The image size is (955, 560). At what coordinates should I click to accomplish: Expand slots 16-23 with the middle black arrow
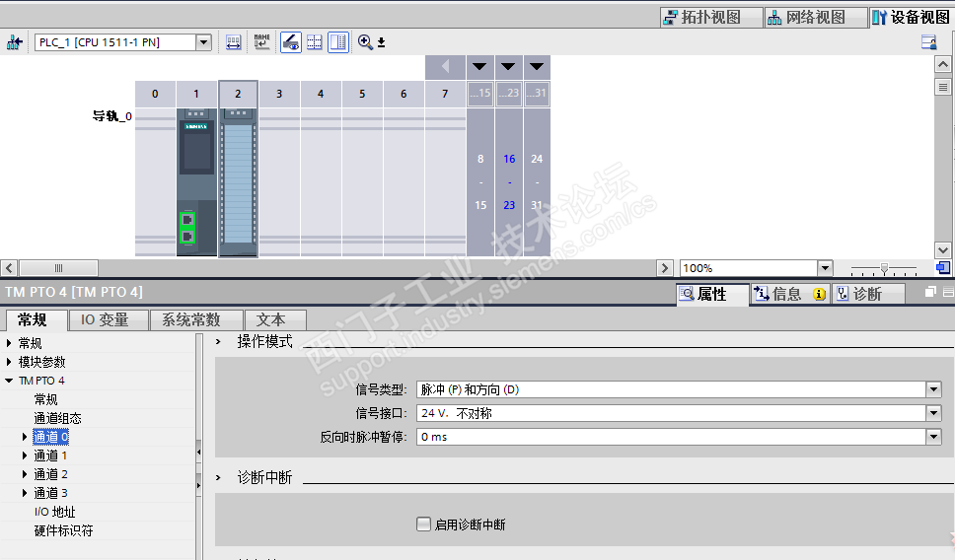508,67
